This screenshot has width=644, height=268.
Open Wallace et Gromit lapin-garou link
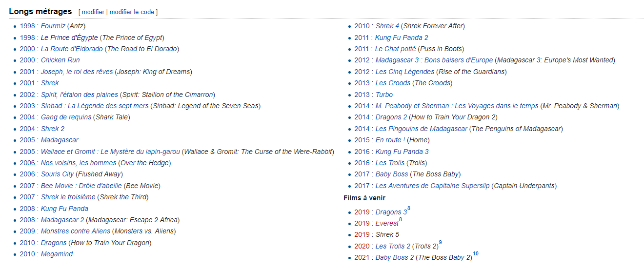point(110,152)
